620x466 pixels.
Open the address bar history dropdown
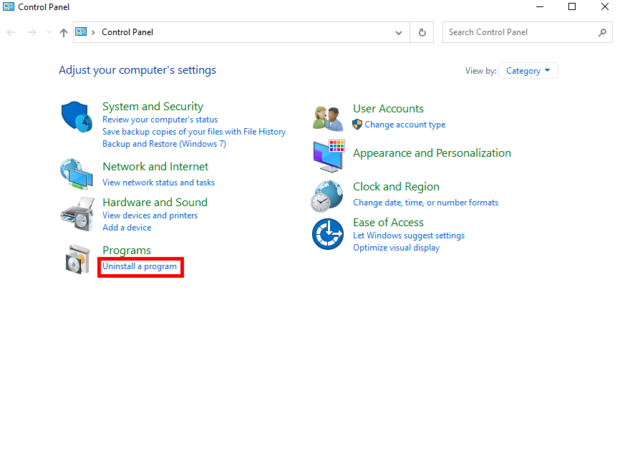[399, 32]
